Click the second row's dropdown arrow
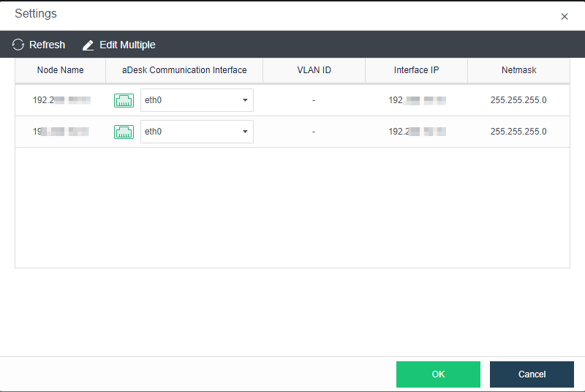 (245, 132)
